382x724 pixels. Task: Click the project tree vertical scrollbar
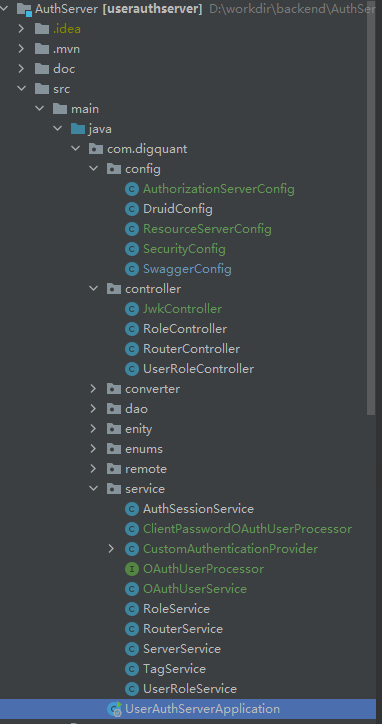point(370,208)
